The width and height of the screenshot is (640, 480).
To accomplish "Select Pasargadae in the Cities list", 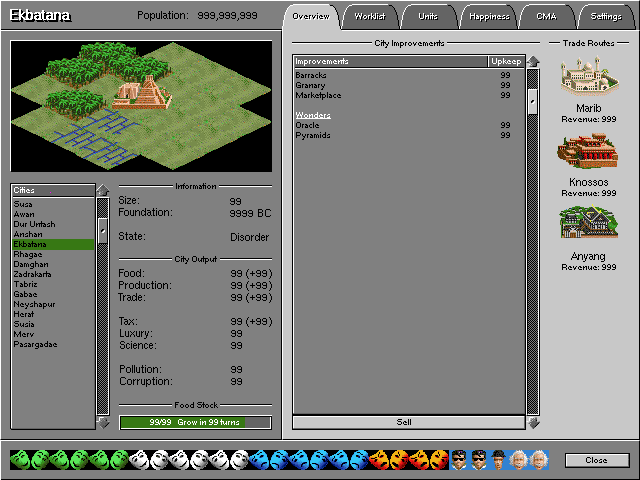I will pos(53,344).
